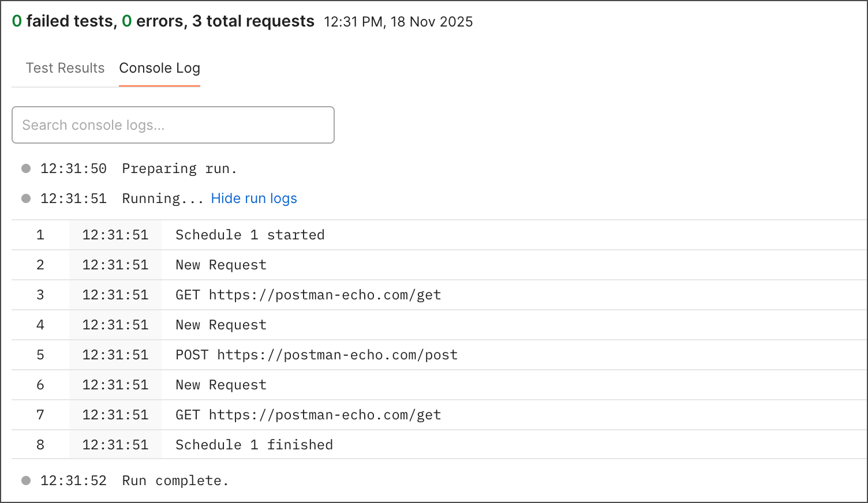The image size is (868, 503).
Task: Click the first New Request log entry
Action: click(x=220, y=265)
